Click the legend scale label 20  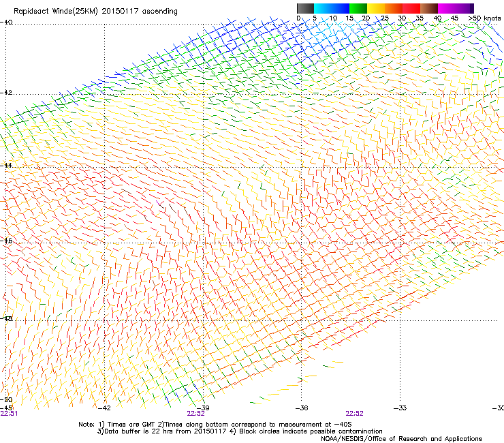tap(366, 18)
